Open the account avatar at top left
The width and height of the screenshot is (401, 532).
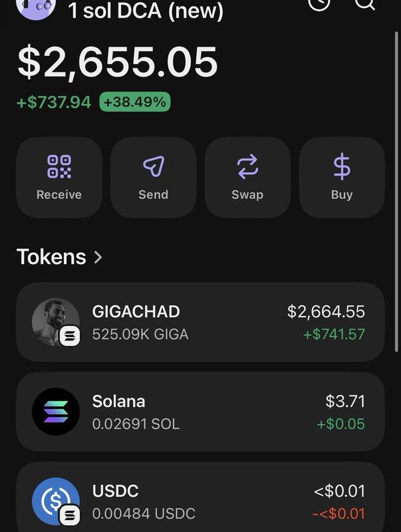pyautogui.click(x=36, y=5)
